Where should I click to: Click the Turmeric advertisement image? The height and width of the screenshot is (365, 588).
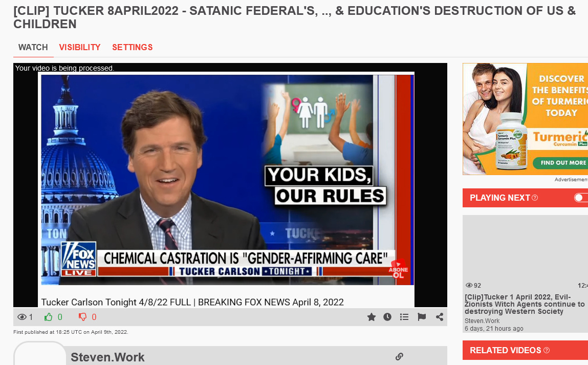526,119
